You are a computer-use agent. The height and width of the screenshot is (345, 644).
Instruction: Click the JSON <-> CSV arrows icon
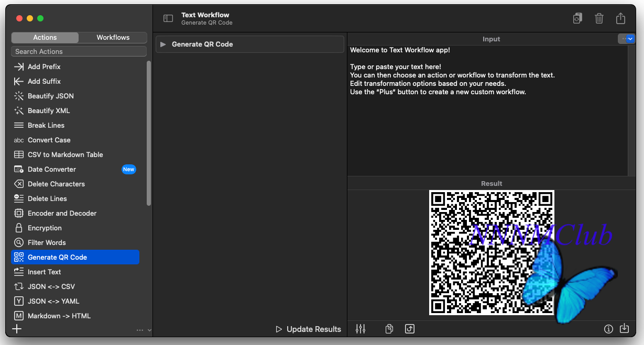pyautogui.click(x=19, y=286)
